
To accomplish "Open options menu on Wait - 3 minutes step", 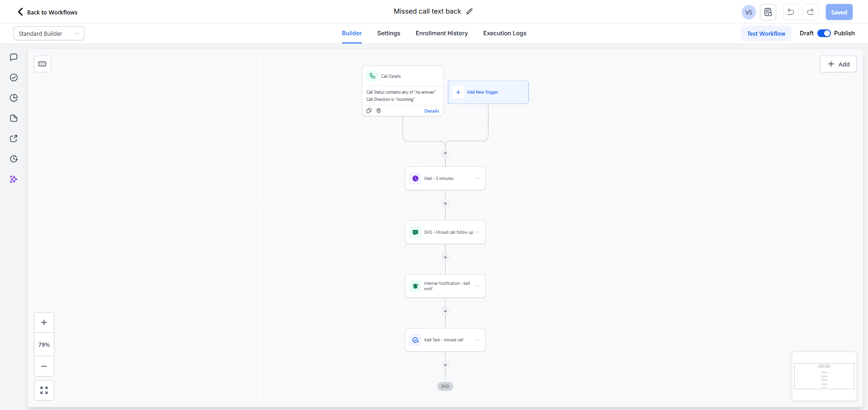I will (x=477, y=179).
